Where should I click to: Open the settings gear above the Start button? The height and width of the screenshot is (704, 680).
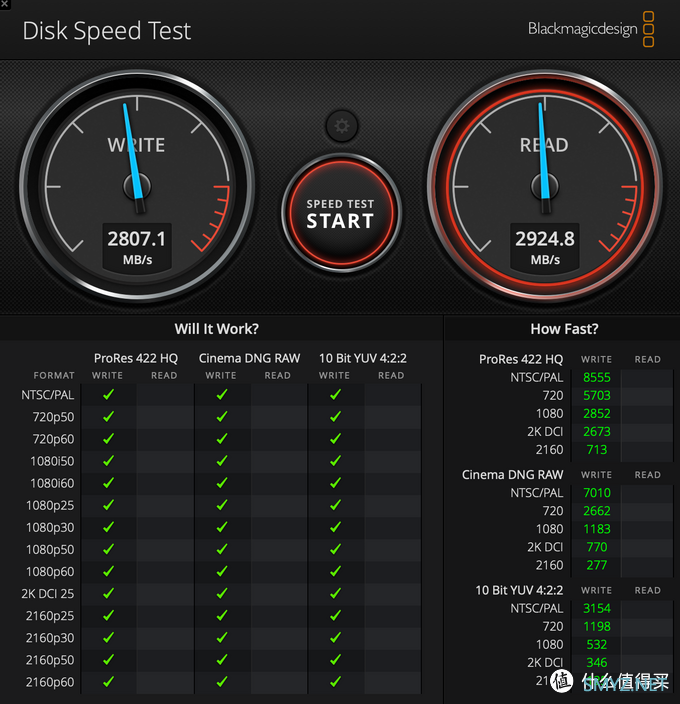pos(342,126)
